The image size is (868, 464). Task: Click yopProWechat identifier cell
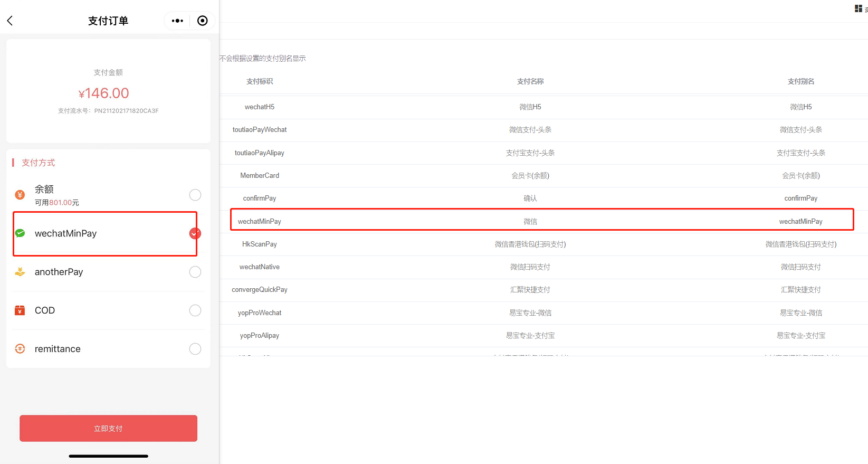pos(260,313)
